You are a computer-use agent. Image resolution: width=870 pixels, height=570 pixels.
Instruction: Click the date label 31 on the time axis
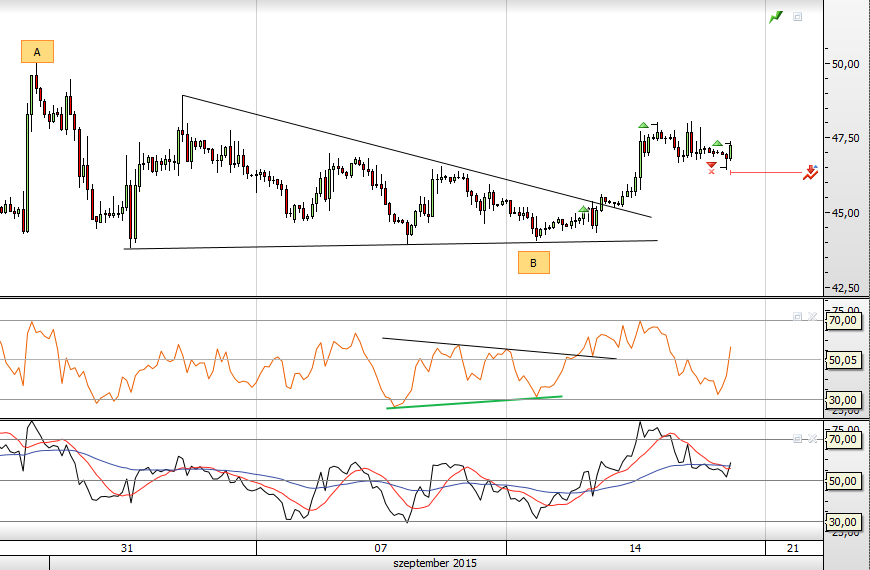point(127,548)
